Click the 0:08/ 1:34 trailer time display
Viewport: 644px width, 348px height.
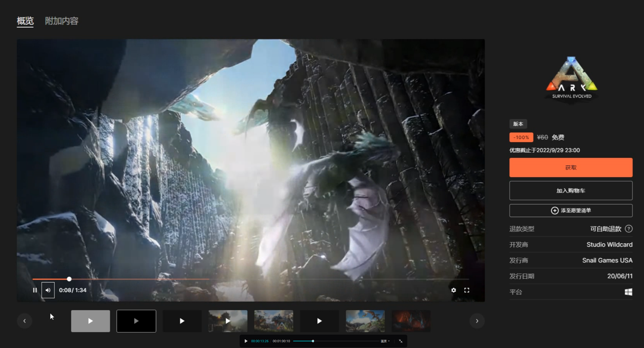[x=73, y=290]
